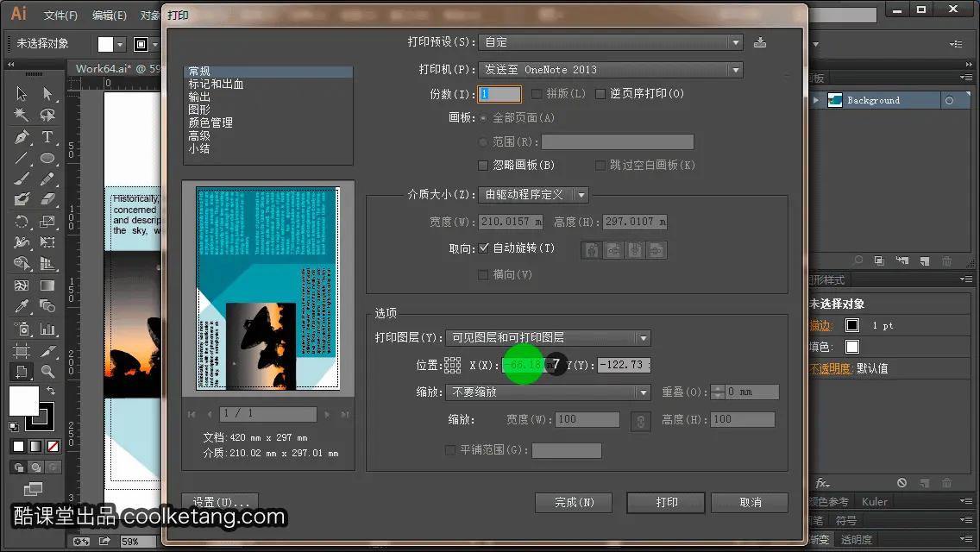This screenshot has width=980, height=552.
Task: Click the 完成(N) button
Action: [x=574, y=502]
